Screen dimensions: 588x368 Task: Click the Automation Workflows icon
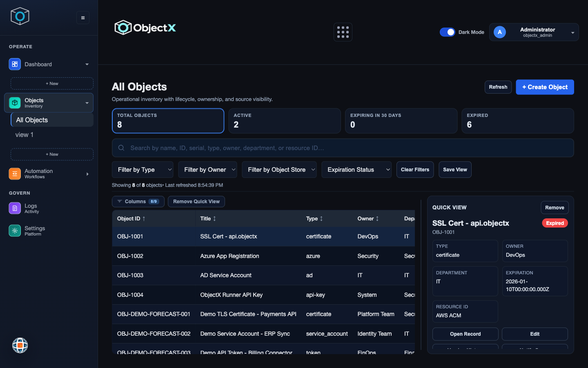pyautogui.click(x=15, y=174)
